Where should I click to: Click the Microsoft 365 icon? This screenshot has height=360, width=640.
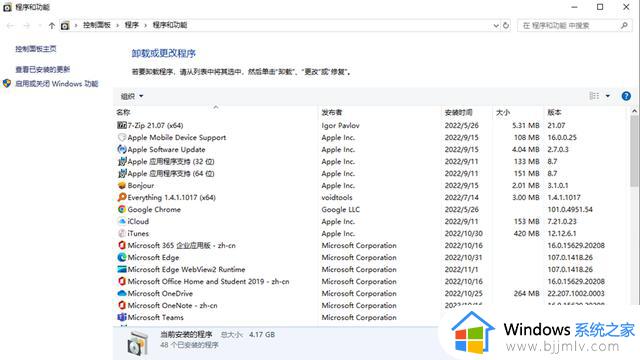tap(122, 245)
